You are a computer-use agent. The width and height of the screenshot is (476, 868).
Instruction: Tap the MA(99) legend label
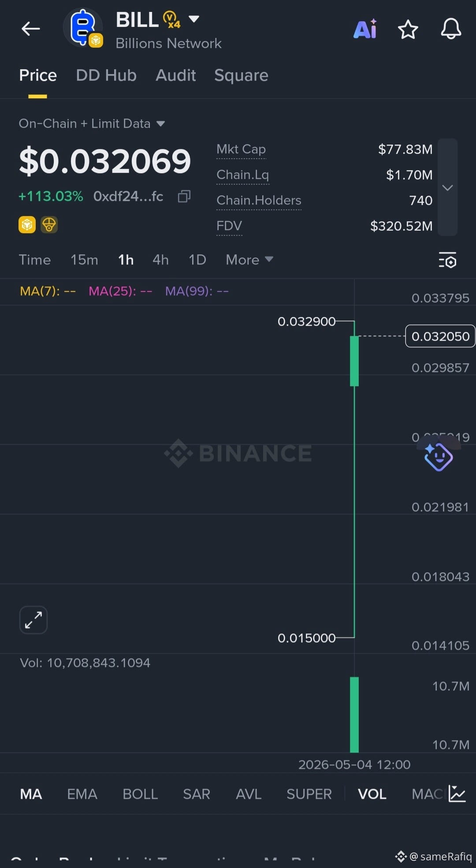(x=197, y=291)
